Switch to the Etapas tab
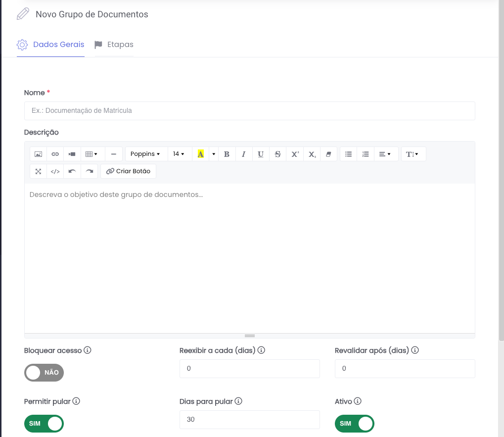 [x=114, y=45]
